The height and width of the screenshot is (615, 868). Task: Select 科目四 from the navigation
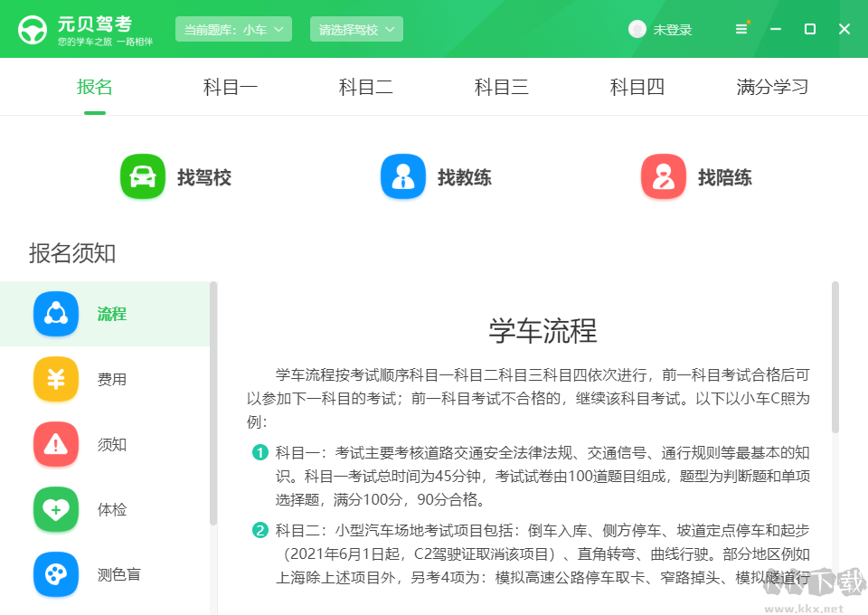tap(637, 87)
